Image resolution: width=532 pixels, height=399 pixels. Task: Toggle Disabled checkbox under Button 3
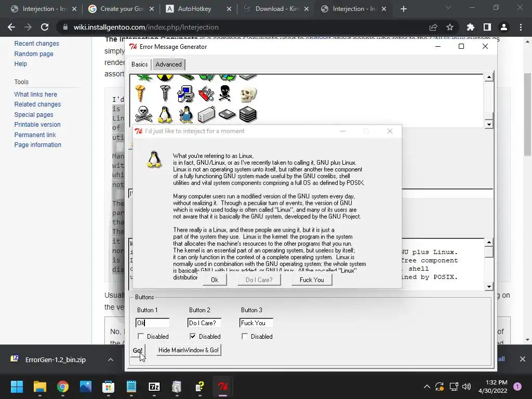(245, 336)
